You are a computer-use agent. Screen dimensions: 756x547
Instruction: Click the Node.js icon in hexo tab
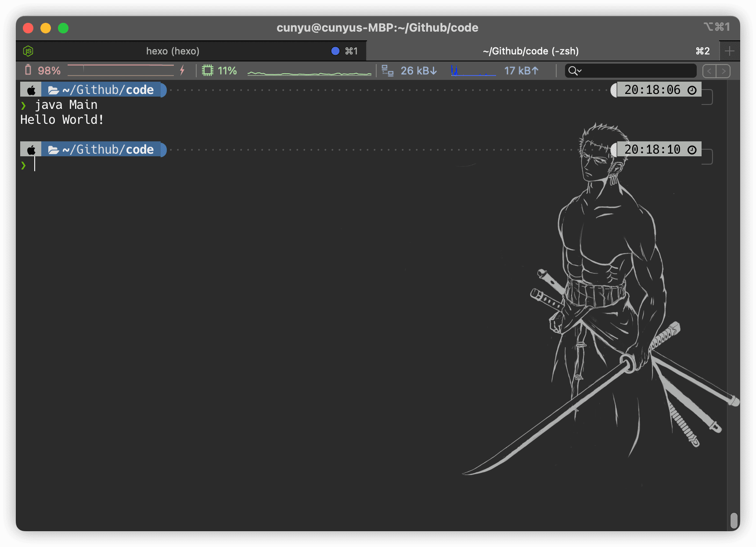pyautogui.click(x=28, y=51)
